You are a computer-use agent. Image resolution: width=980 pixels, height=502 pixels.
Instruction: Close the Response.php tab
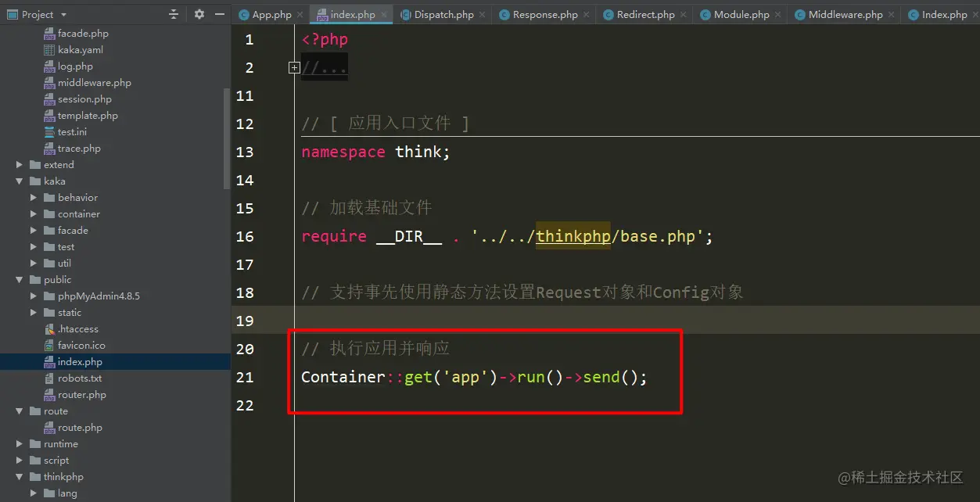[x=587, y=15]
